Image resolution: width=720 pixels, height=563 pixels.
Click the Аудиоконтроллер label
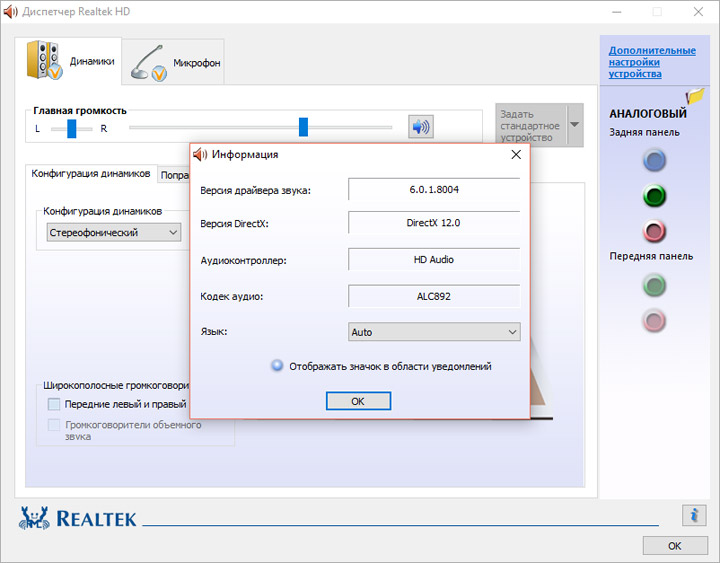tap(243, 261)
